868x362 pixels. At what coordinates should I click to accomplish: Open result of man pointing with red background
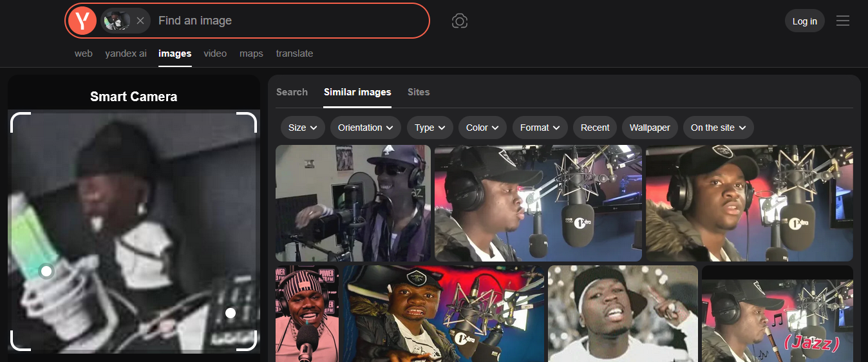tap(443, 314)
